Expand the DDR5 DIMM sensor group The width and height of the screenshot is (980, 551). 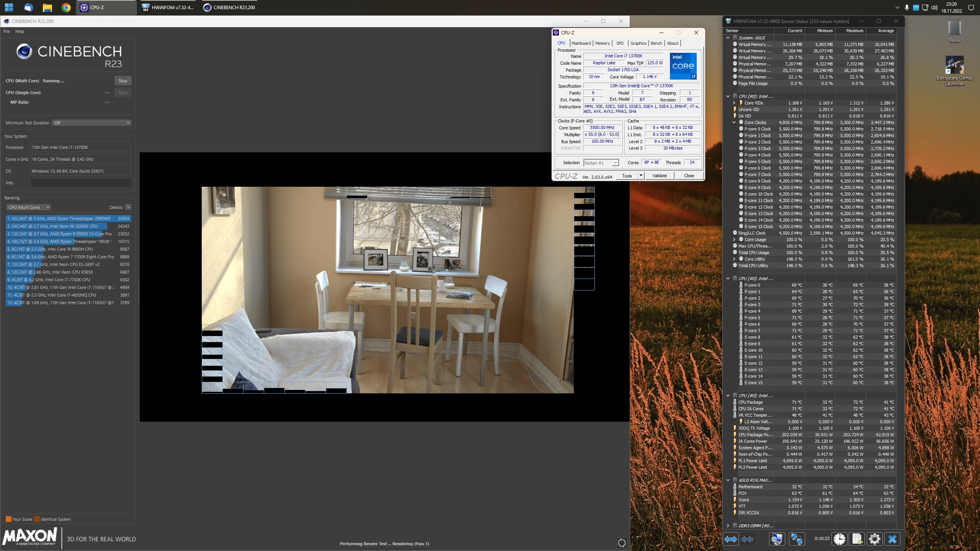point(728,526)
